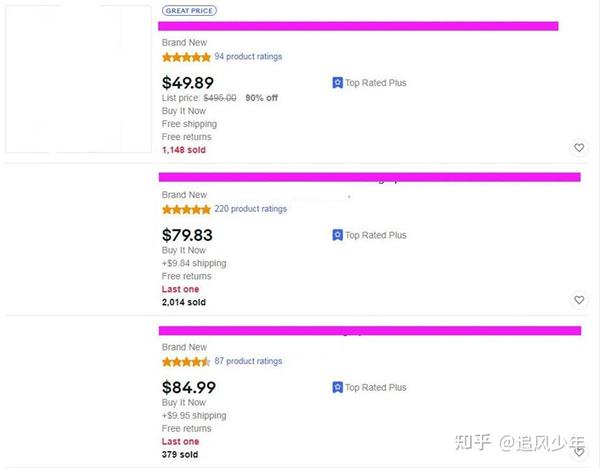Open the first listing's pink-highlighted title
Image resolution: width=600 pixels, height=468 pixels.
358,26
